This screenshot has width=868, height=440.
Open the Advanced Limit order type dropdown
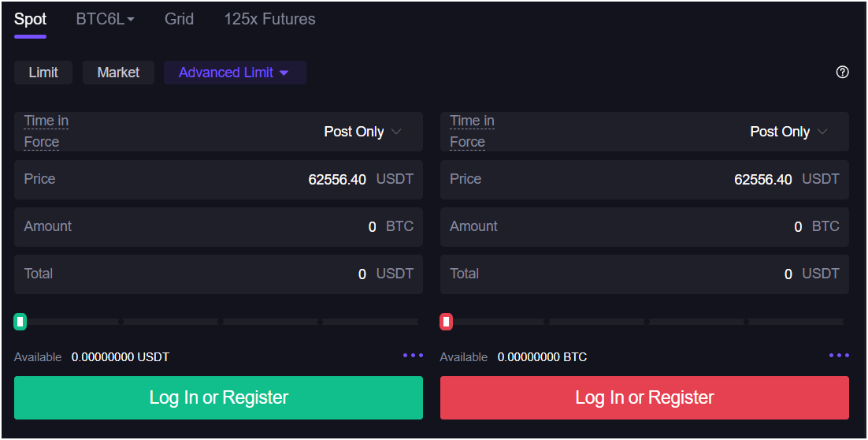[234, 73]
